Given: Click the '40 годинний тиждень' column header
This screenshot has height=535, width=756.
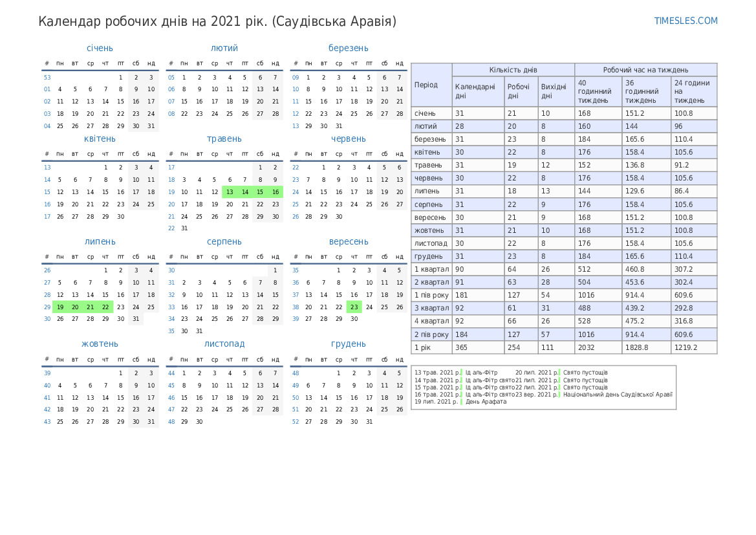Looking at the screenshot, I should coord(598,92).
